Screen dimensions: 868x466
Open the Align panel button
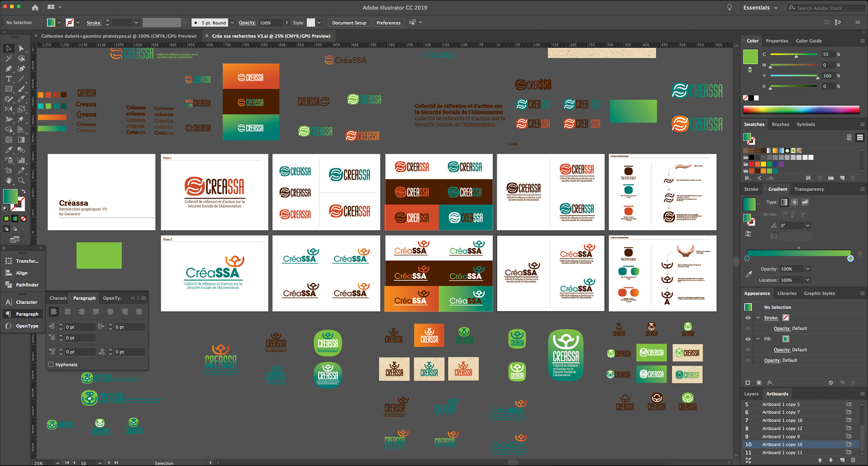pos(22,273)
